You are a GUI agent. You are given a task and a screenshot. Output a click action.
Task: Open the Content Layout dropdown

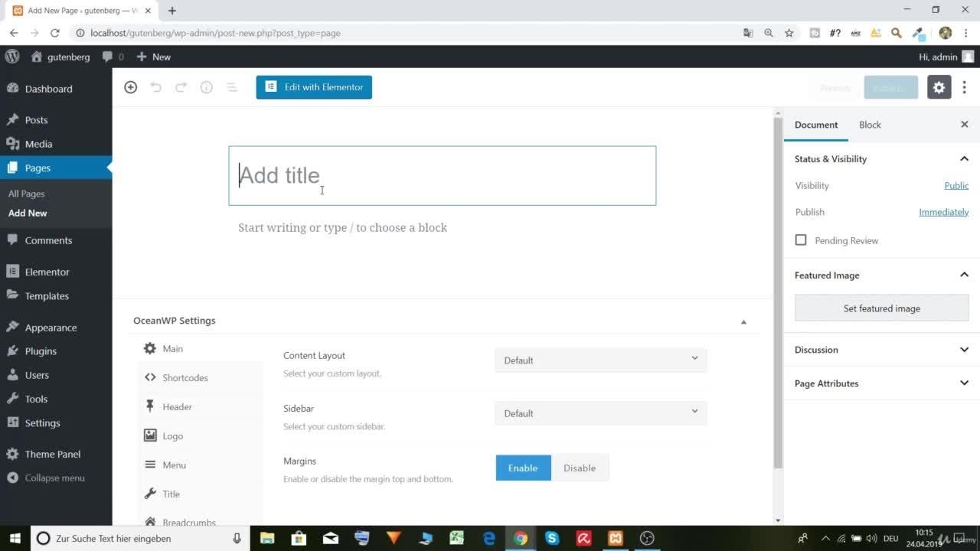pyautogui.click(x=600, y=360)
